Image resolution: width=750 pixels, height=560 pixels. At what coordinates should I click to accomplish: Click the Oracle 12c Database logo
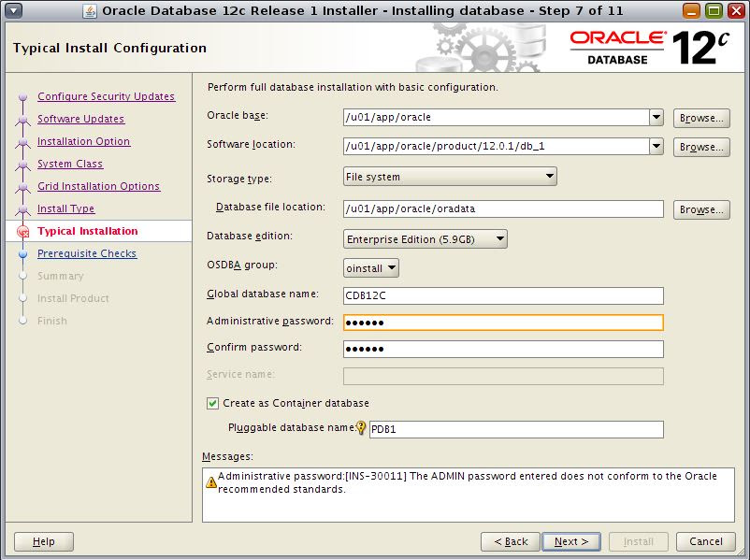pyautogui.click(x=649, y=48)
